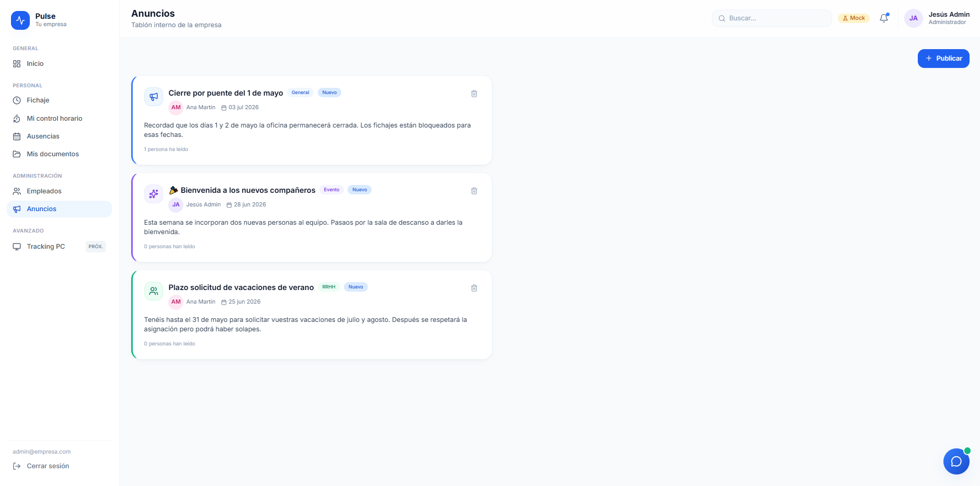Open Fichaje section

click(x=59, y=100)
